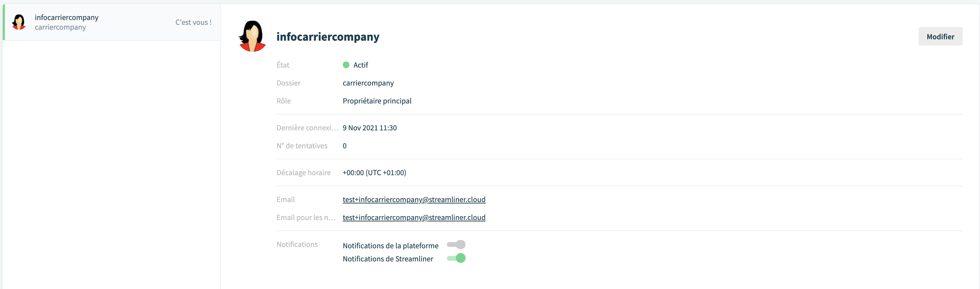This screenshot has height=289, width=980.
Task: Click the 'Propriétaire principal' role value
Action: click(377, 101)
